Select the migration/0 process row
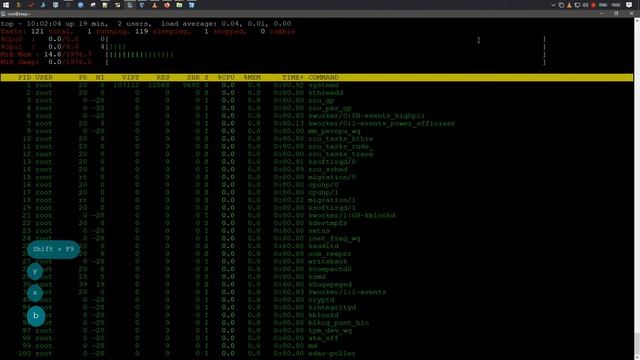Viewport: 640px width, 360px height. point(317,177)
